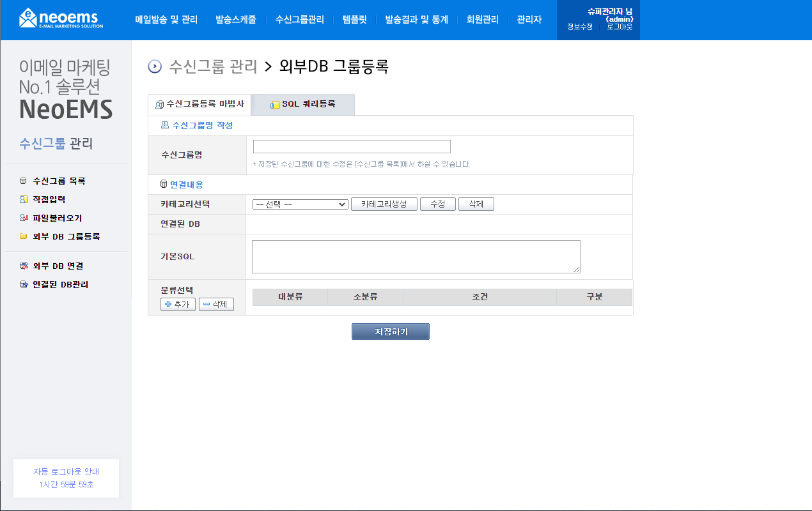Screen dimensions: 812x511
Task: Open 외부 DB 연결 in sidebar
Action: [x=58, y=266]
